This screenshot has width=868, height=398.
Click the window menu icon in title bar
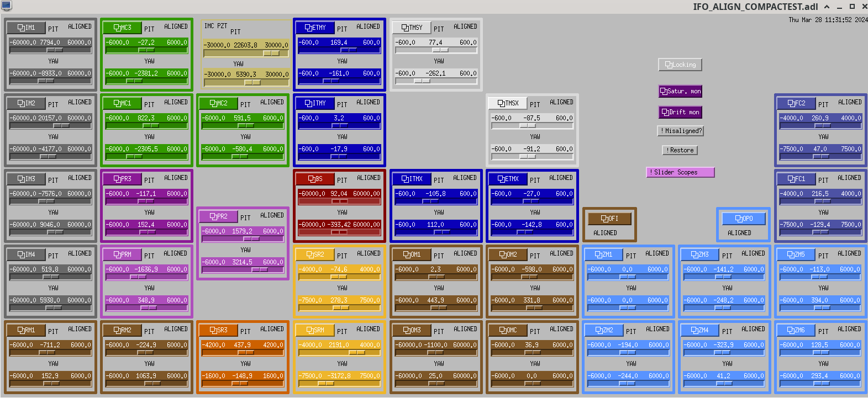[7, 6]
